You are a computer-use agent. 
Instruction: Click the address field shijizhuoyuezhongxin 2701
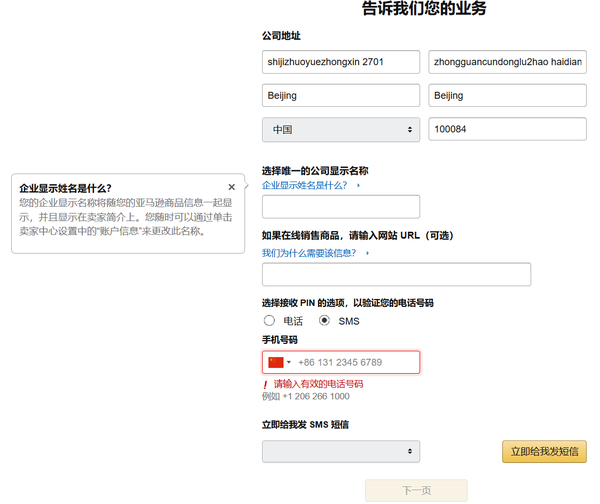click(x=341, y=62)
